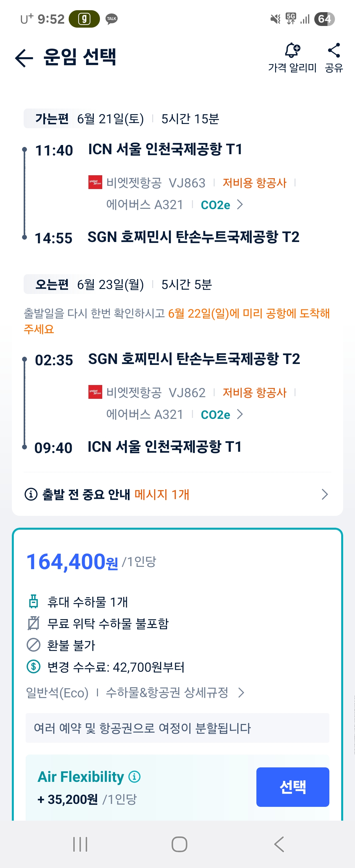The height and width of the screenshot is (868, 355).
Task: Expand CO2e details for flight VJ862
Action: click(x=222, y=414)
